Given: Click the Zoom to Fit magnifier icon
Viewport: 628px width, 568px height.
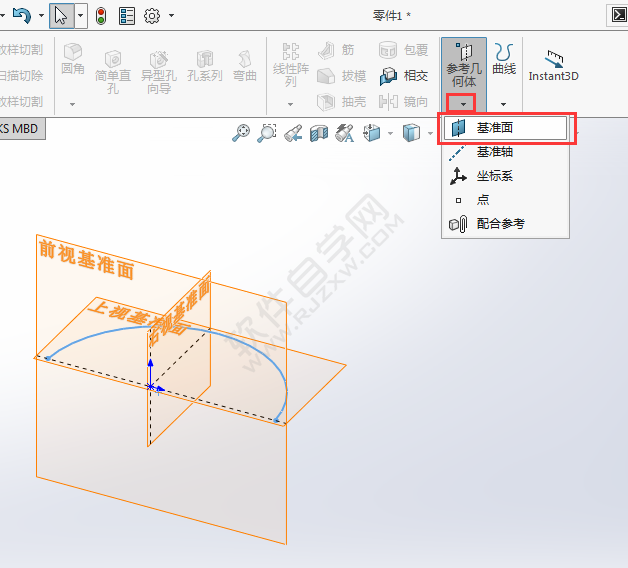Looking at the screenshot, I should point(241,133).
